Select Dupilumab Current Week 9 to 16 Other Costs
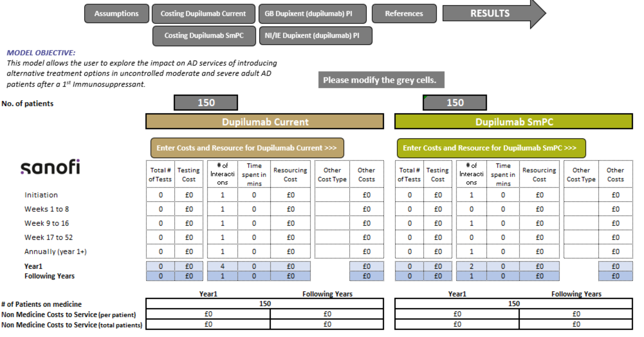Viewport: 644px width, 337px height. pos(366,223)
